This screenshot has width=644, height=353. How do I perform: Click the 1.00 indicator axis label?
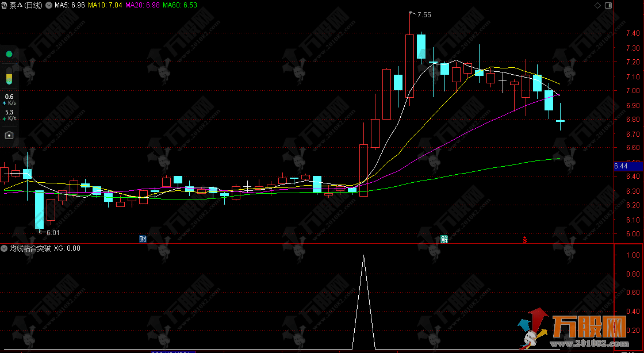632,255
